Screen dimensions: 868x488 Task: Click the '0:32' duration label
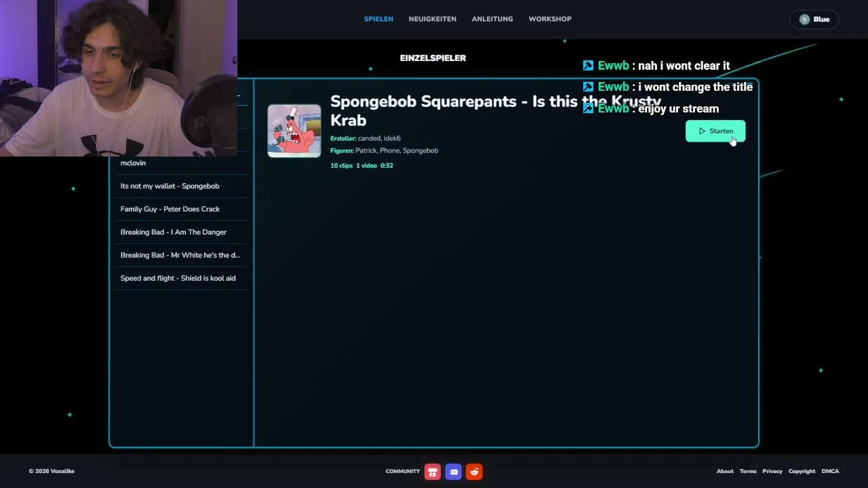pyautogui.click(x=387, y=165)
